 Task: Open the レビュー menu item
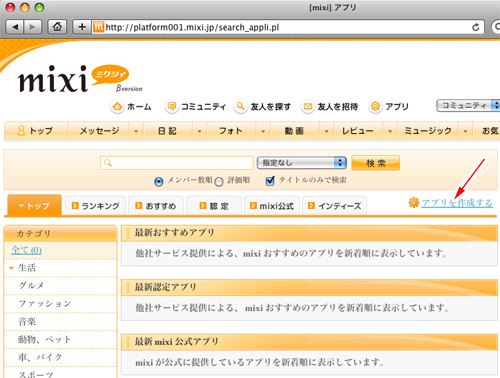[357, 131]
